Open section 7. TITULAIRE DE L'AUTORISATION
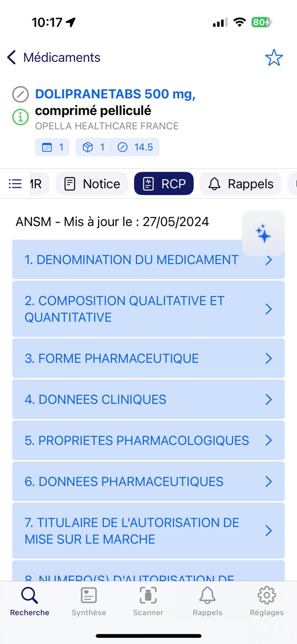Image resolution: width=297 pixels, height=644 pixels. click(148, 531)
